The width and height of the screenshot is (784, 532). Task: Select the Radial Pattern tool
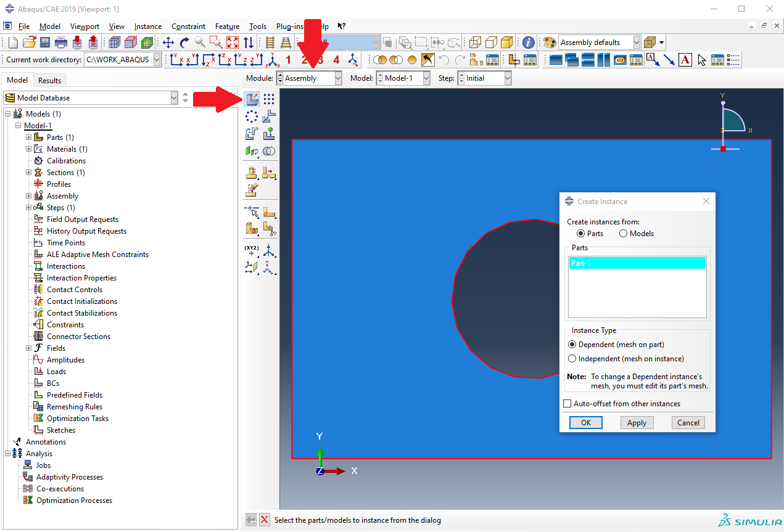(252, 117)
